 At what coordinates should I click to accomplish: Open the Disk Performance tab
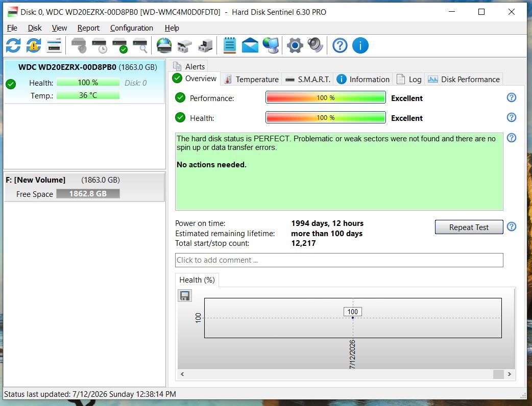tap(464, 79)
